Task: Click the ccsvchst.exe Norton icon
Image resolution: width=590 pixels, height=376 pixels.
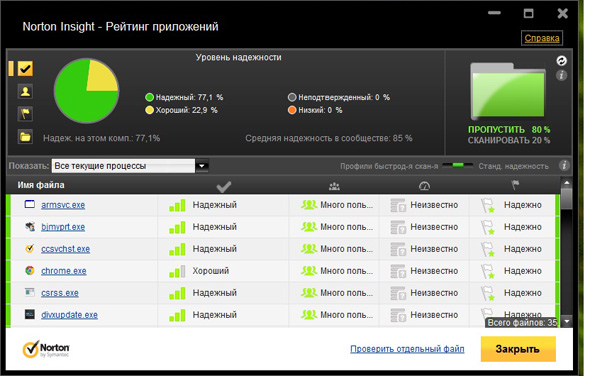Action: pos(30,248)
